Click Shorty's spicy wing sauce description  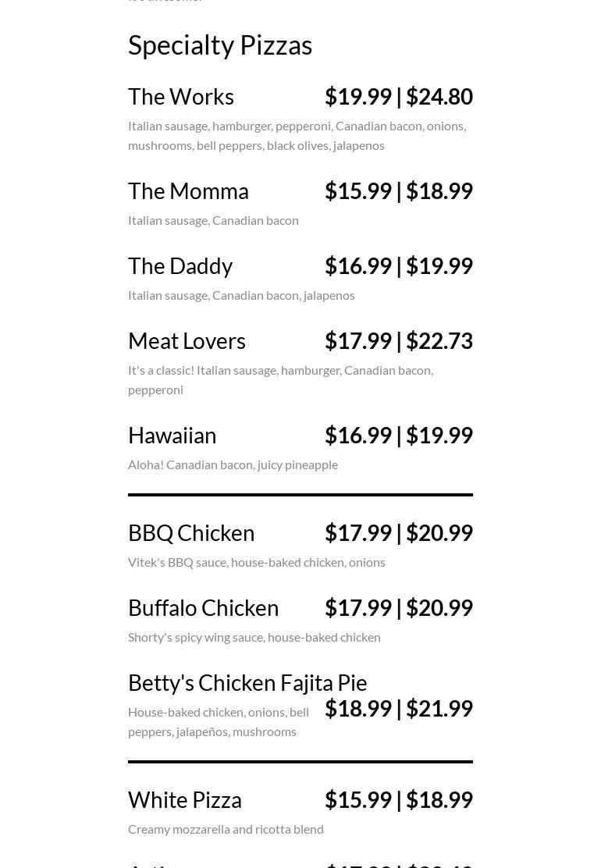(254, 637)
